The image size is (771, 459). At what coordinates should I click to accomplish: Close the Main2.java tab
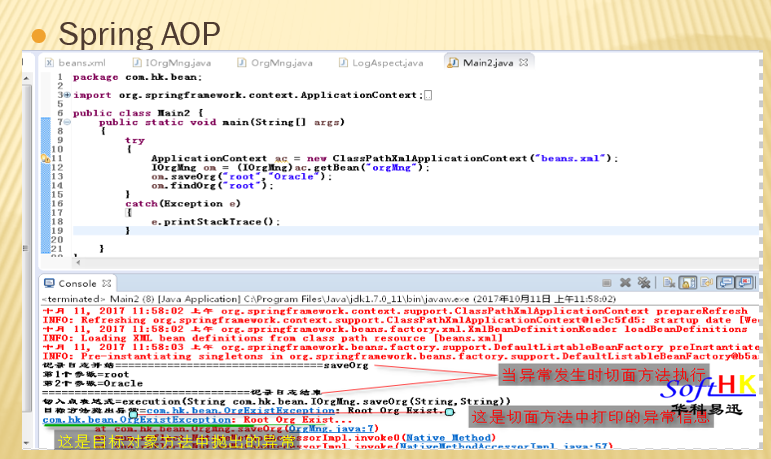click(x=524, y=62)
